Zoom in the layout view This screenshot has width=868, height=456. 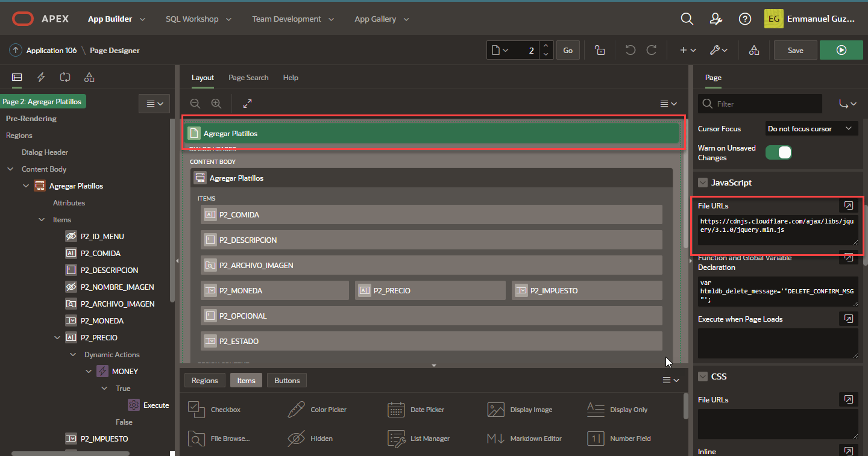point(216,104)
